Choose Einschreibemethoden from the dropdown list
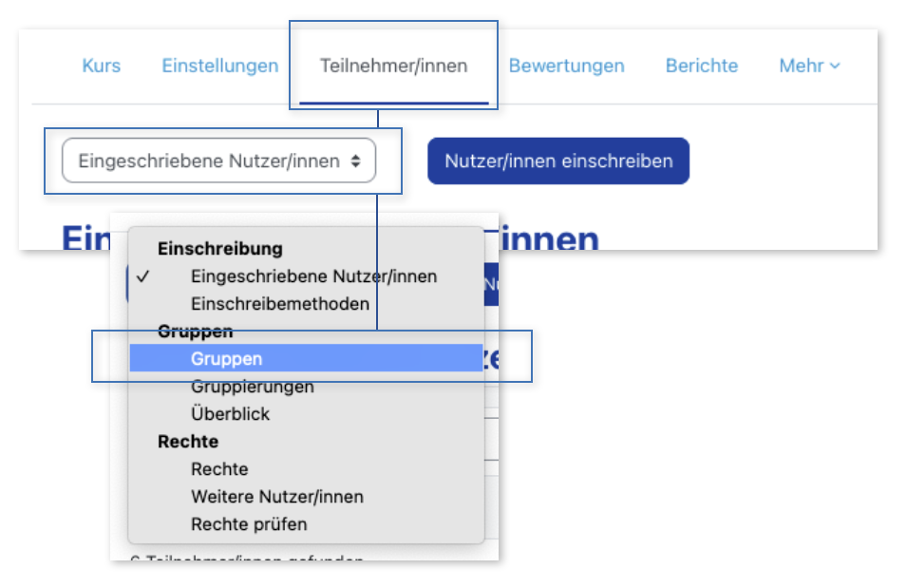Screen dimensions: 907x588 279,304
